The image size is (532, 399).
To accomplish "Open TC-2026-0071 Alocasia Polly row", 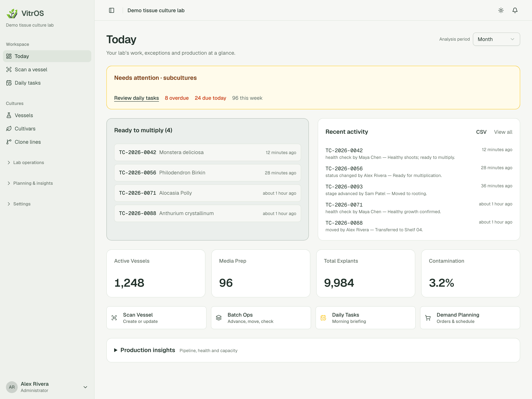I will coord(208,193).
